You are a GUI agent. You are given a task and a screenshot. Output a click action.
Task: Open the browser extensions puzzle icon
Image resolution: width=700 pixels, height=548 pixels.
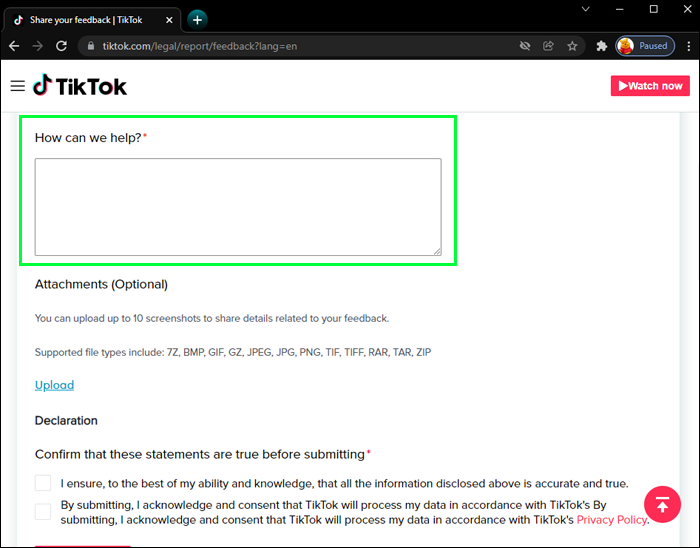click(602, 46)
